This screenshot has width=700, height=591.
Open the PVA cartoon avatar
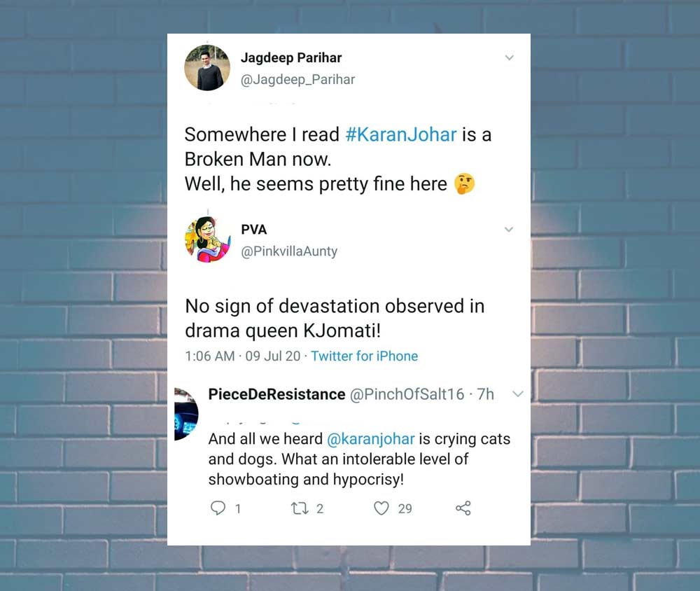(x=207, y=239)
